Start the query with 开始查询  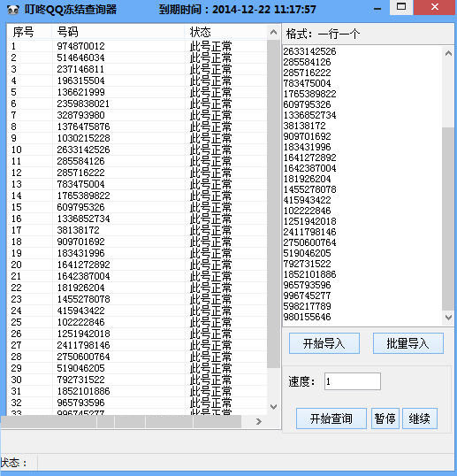pos(331,418)
